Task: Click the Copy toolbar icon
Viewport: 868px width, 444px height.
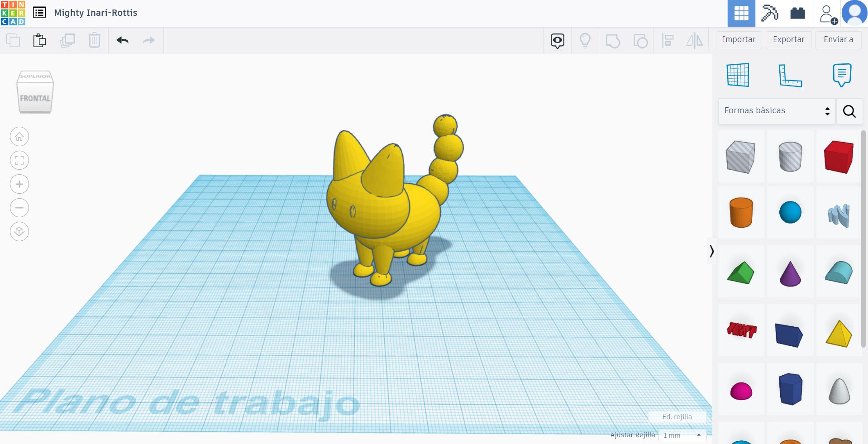Action: point(13,40)
